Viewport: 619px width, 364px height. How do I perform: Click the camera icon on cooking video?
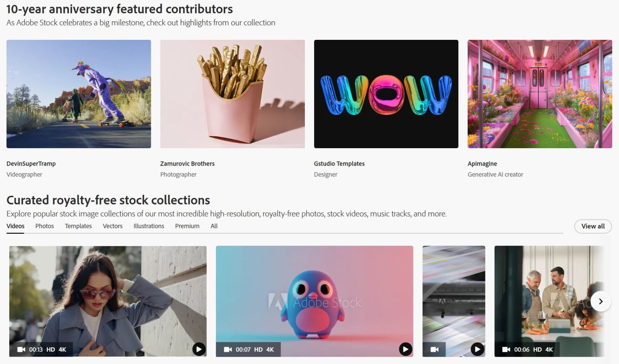coord(506,349)
